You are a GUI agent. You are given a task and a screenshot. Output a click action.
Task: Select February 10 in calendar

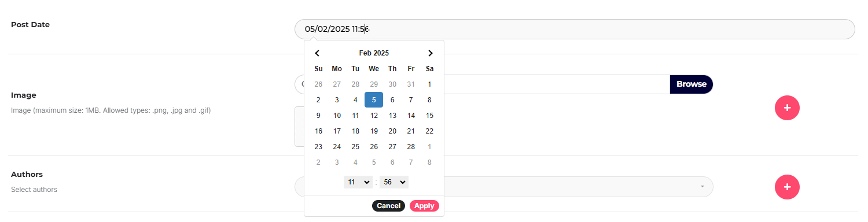tap(337, 116)
